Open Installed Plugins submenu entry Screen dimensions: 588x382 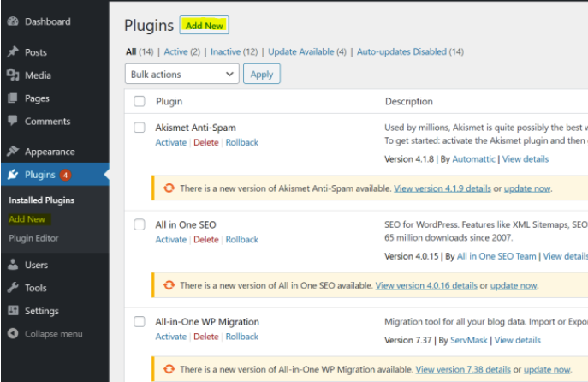41,200
